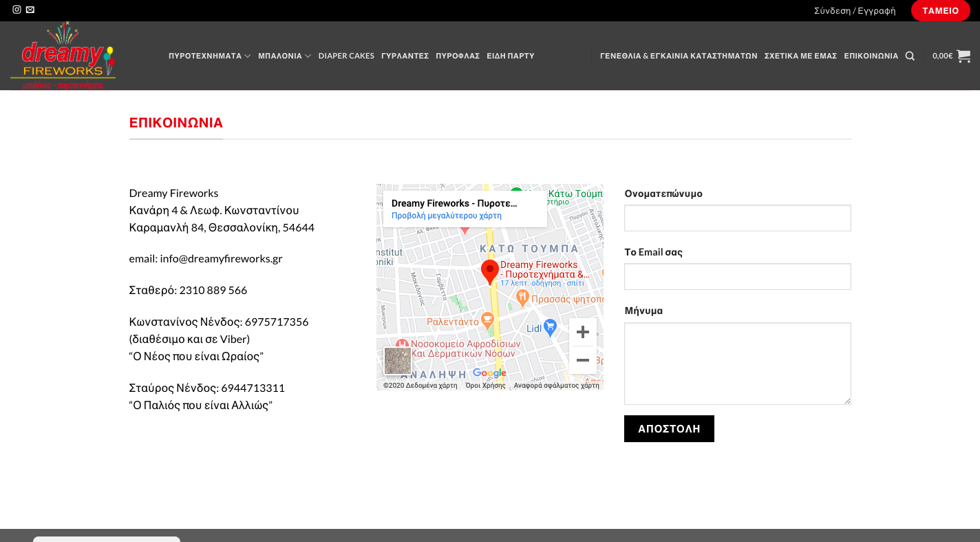Zoom in on the map

click(582, 333)
